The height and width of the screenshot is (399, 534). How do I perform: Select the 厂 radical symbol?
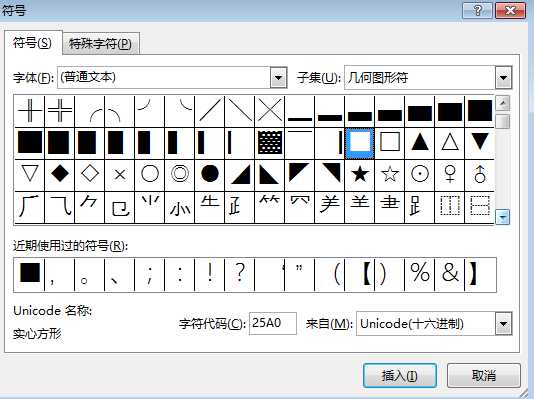point(30,207)
